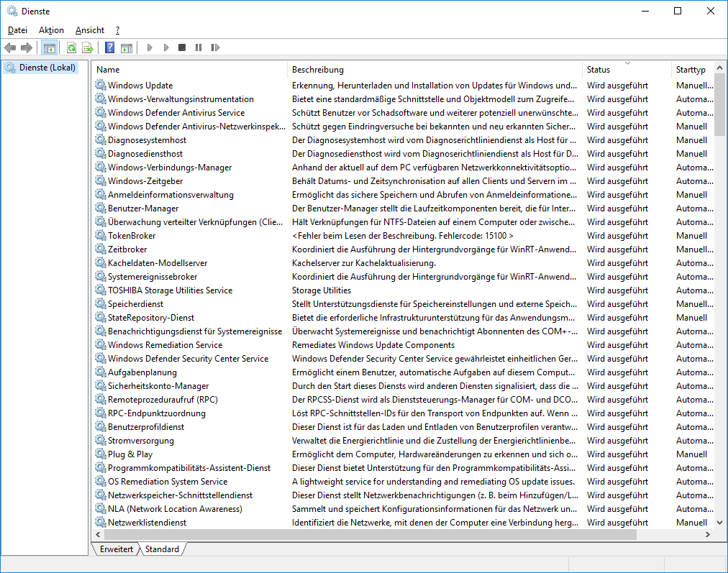Image resolution: width=728 pixels, height=573 pixels.
Task: Sort by the Name column header
Action: click(190, 70)
